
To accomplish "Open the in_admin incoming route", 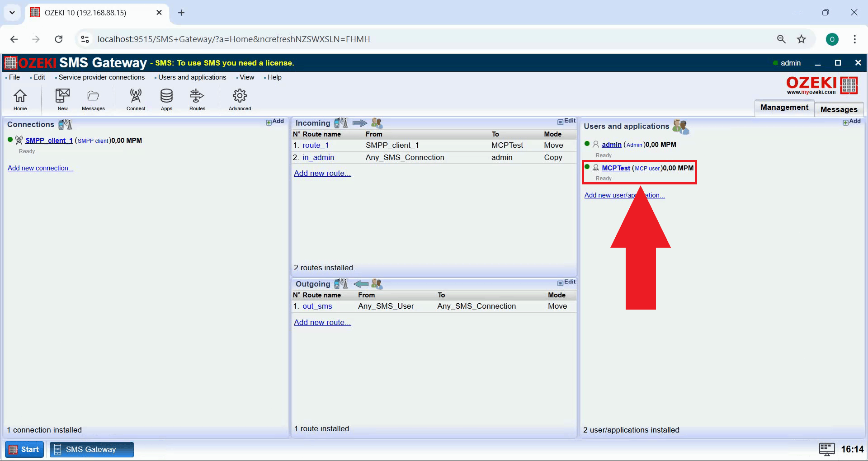I will point(318,157).
